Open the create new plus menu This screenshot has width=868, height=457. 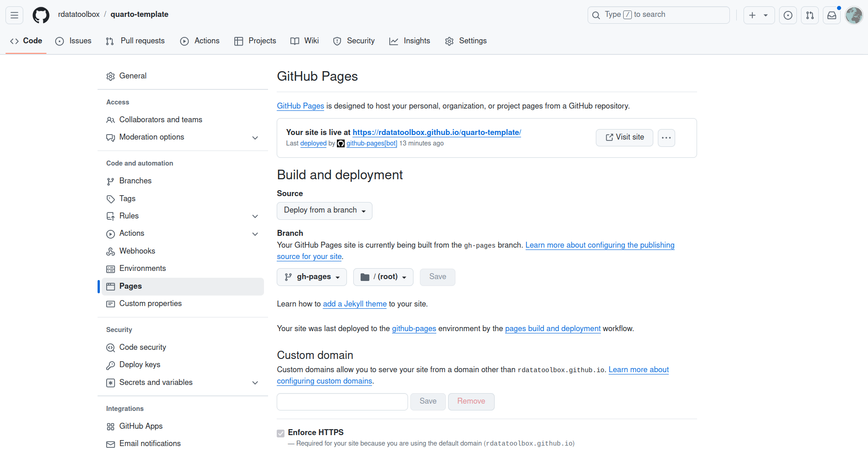pyautogui.click(x=752, y=15)
